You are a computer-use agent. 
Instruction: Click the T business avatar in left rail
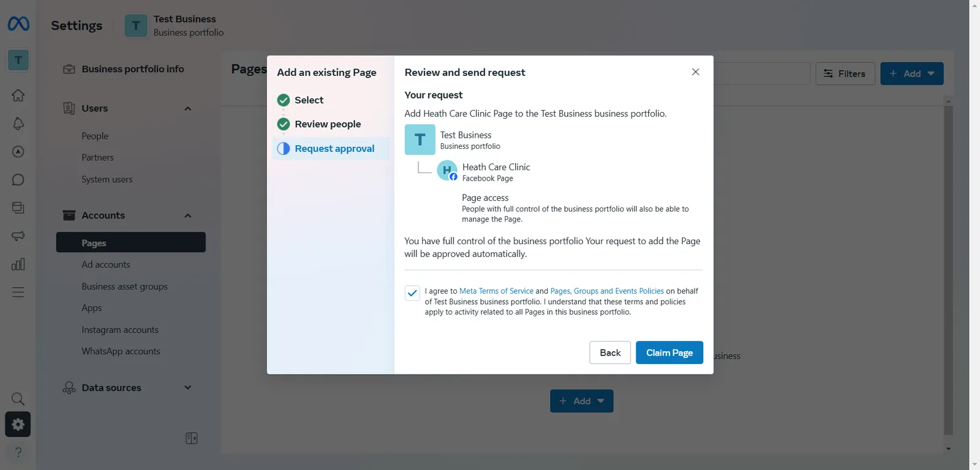pyautogui.click(x=18, y=60)
